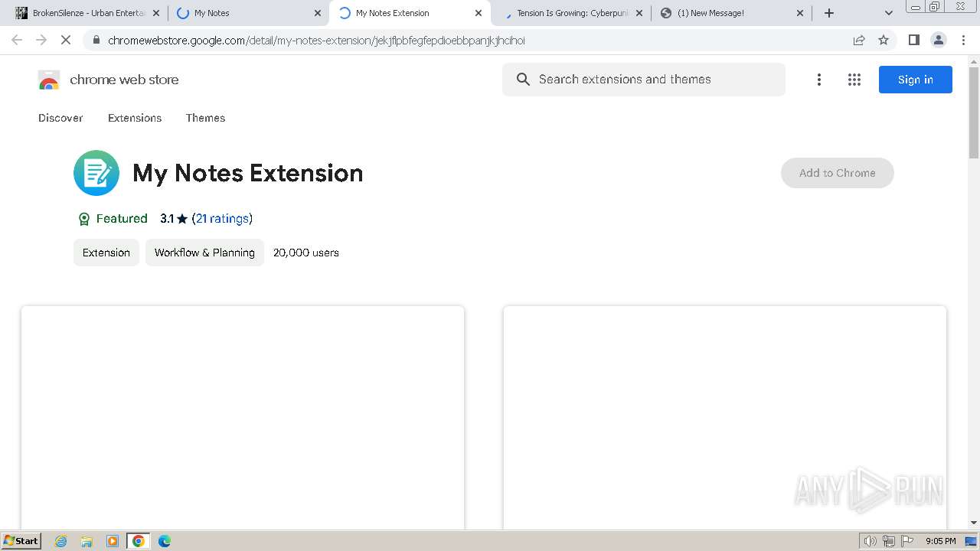Open Chrome's customize and control menu
This screenshot has width=980, height=551.
[963, 40]
